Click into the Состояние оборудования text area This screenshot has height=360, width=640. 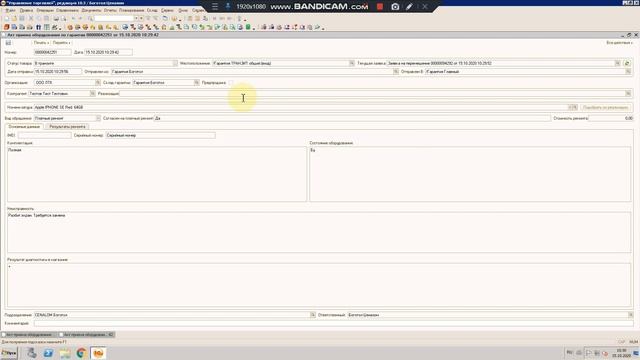tap(470, 174)
